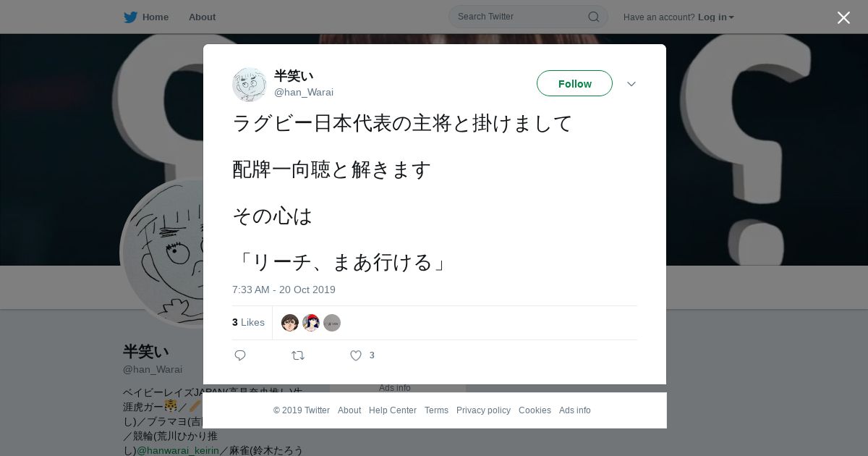Open the 3 Likes list

click(x=248, y=322)
